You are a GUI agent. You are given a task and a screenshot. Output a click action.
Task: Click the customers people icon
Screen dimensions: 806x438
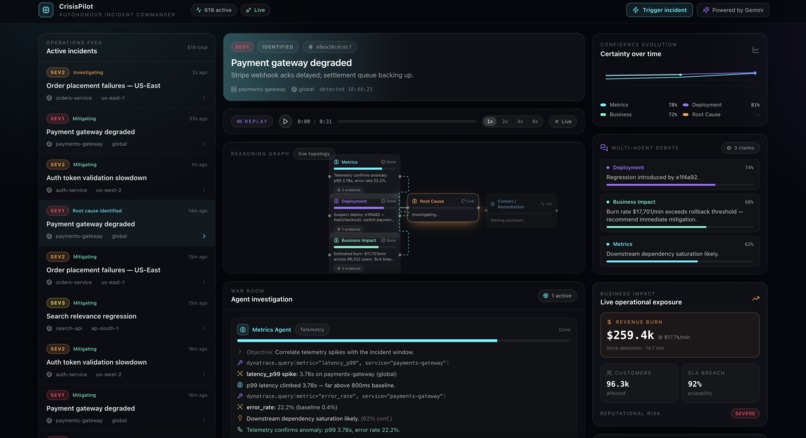pos(609,373)
